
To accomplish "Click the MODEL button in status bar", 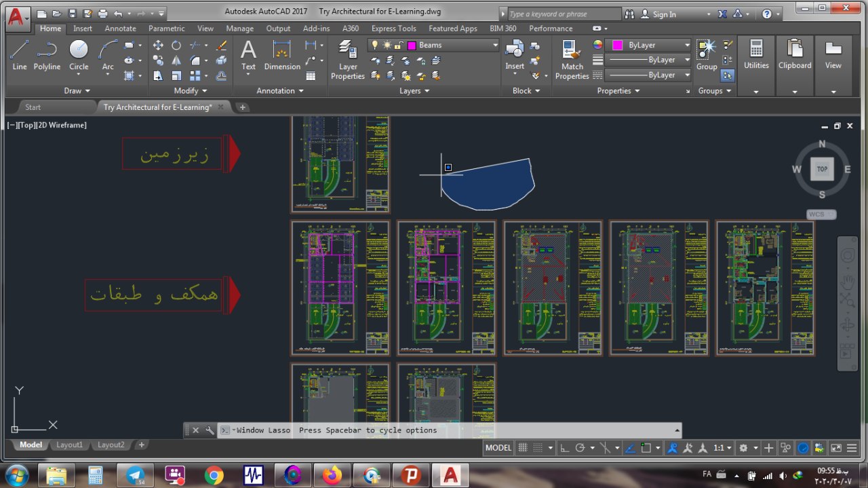I will click(x=498, y=448).
